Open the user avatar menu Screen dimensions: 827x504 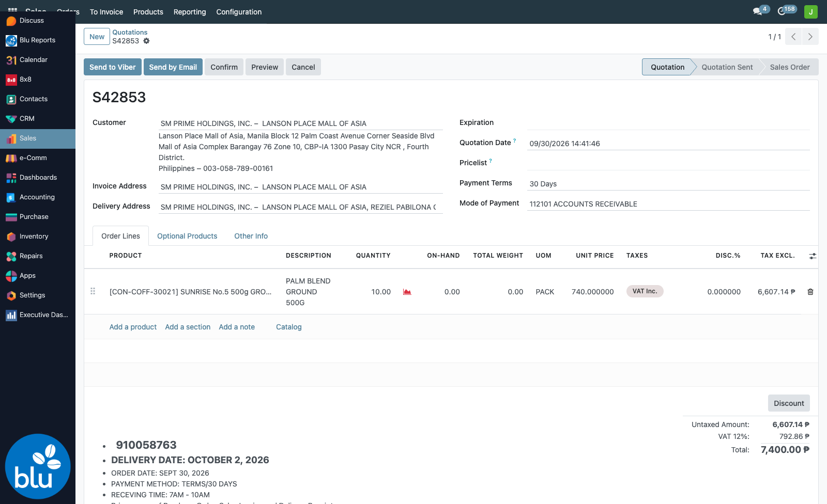(x=811, y=12)
